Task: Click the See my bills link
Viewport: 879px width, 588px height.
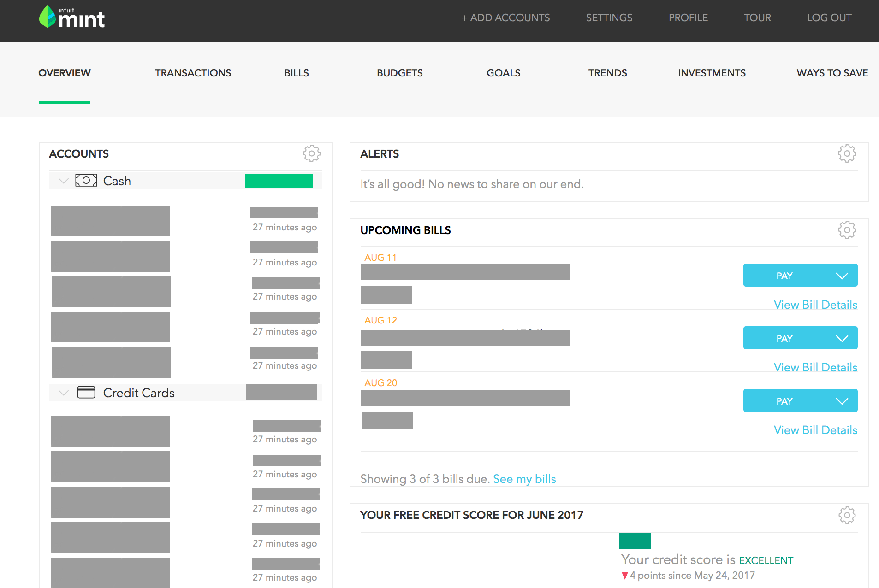Action: click(x=524, y=479)
